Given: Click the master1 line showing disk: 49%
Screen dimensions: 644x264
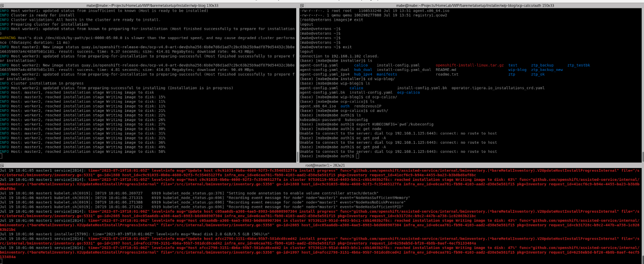Looking at the screenshot, I should tap(83, 147).
